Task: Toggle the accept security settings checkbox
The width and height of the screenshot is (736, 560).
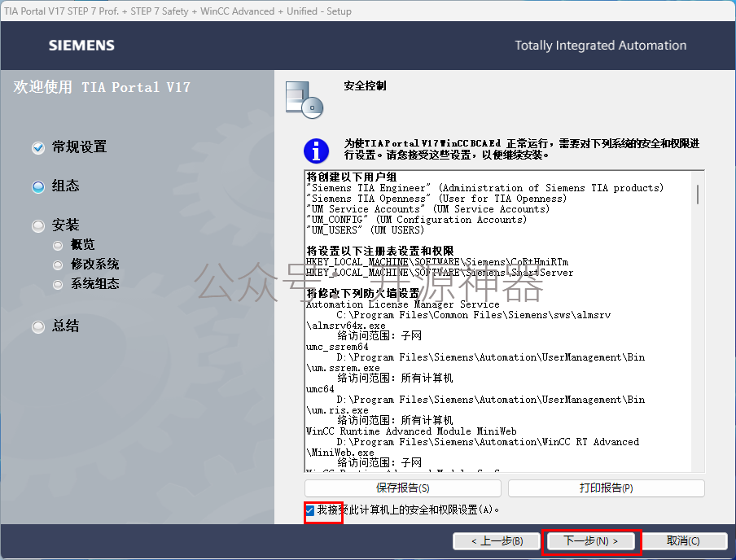Action: pyautogui.click(x=310, y=510)
